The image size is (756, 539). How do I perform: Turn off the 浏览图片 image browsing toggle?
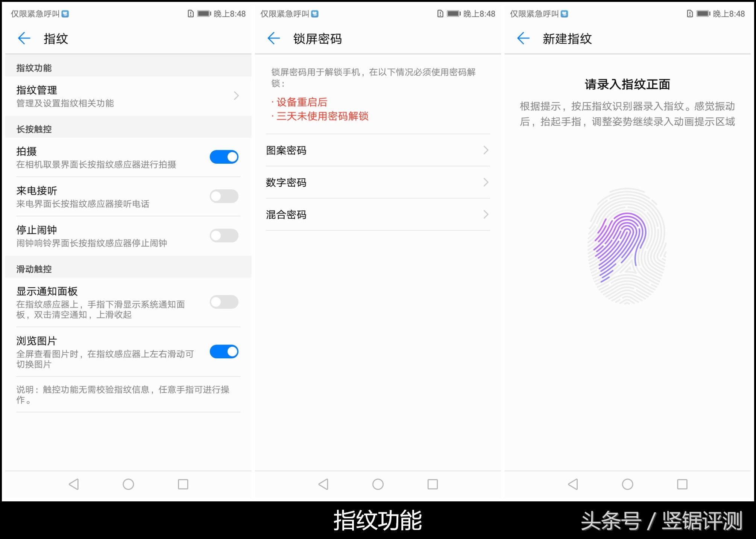[224, 352]
